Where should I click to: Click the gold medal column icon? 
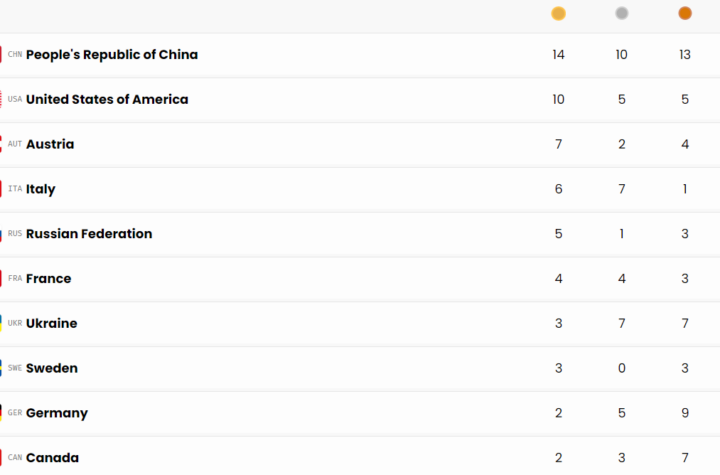558,13
